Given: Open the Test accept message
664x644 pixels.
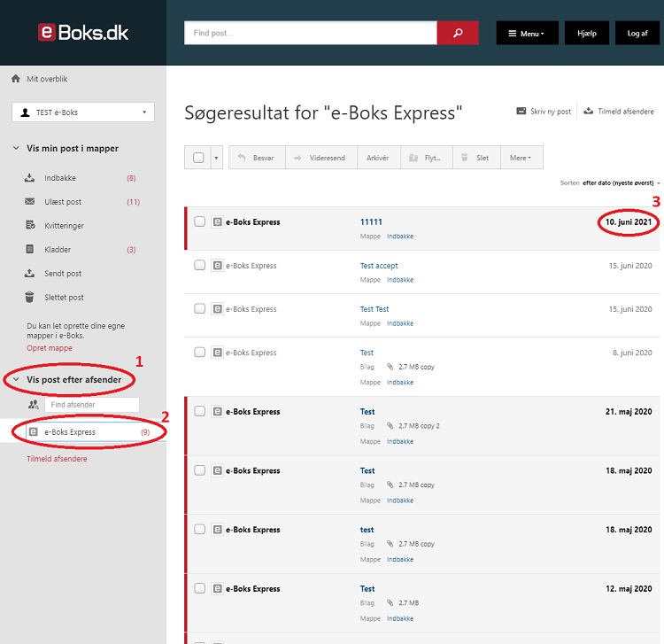Looking at the screenshot, I should pyautogui.click(x=379, y=266).
